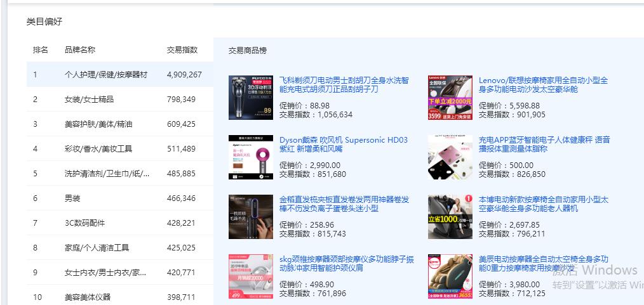The width and height of the screenshot is (644, 305).
Task: Click trade index value 798,349
Action: 181,99
